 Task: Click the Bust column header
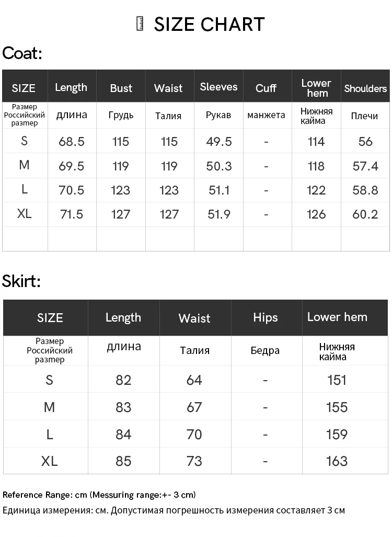121,88
